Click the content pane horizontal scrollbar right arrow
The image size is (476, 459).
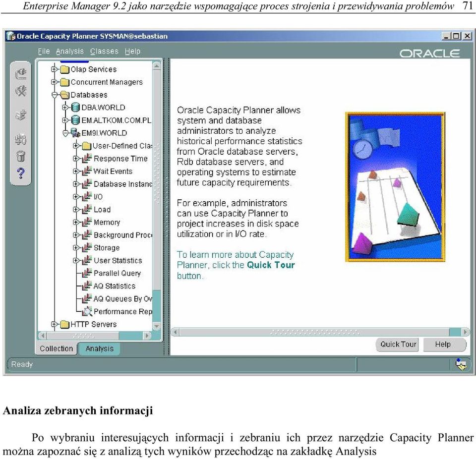pyautogui.click(x=466, y=332)
